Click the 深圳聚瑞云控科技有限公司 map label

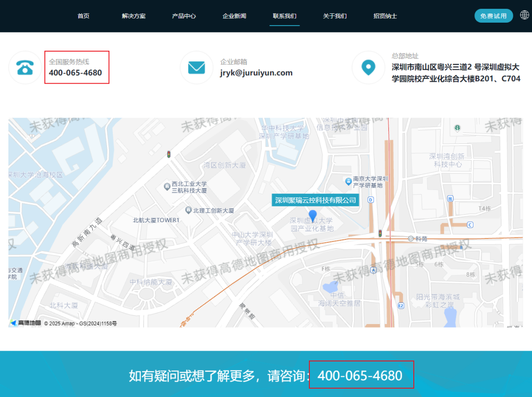pyautogui.click(x=315, y=200)
